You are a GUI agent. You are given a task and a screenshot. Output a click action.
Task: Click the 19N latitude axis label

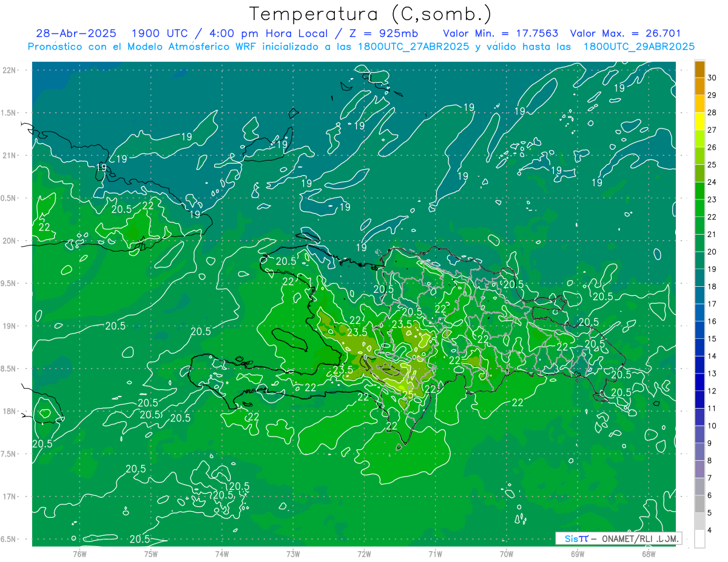[10, 326]
